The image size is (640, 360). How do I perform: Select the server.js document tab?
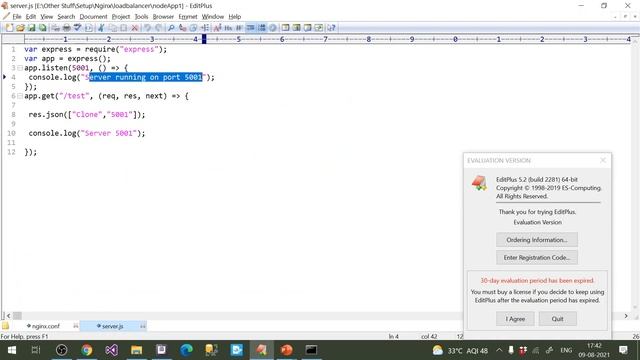point(112,326)
